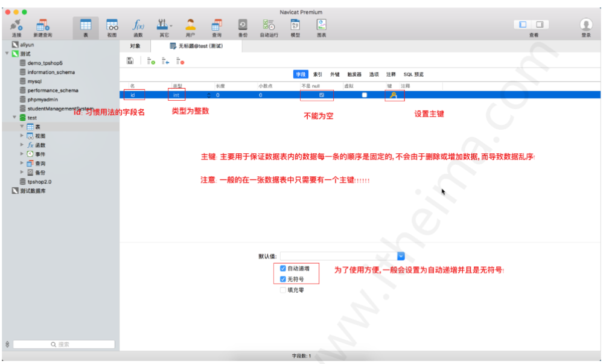Expand the 视图 node under test
The image size is (606, 364).
[x=22, y=136]
